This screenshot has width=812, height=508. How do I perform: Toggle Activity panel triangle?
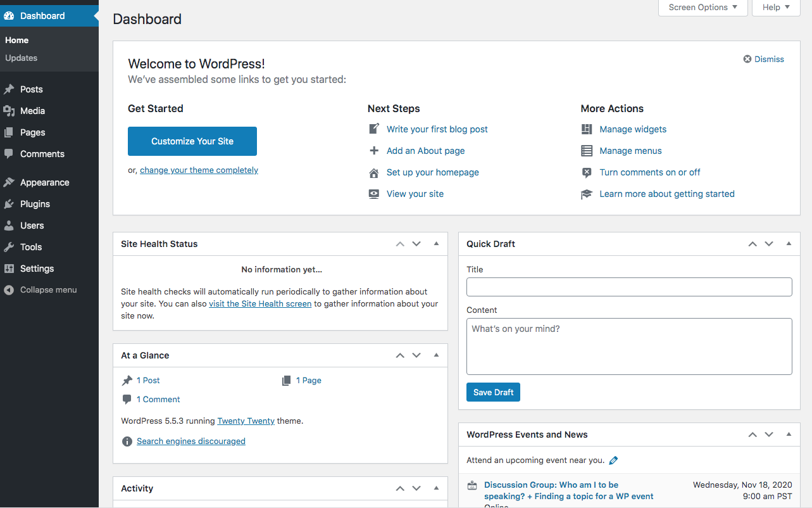436,488
